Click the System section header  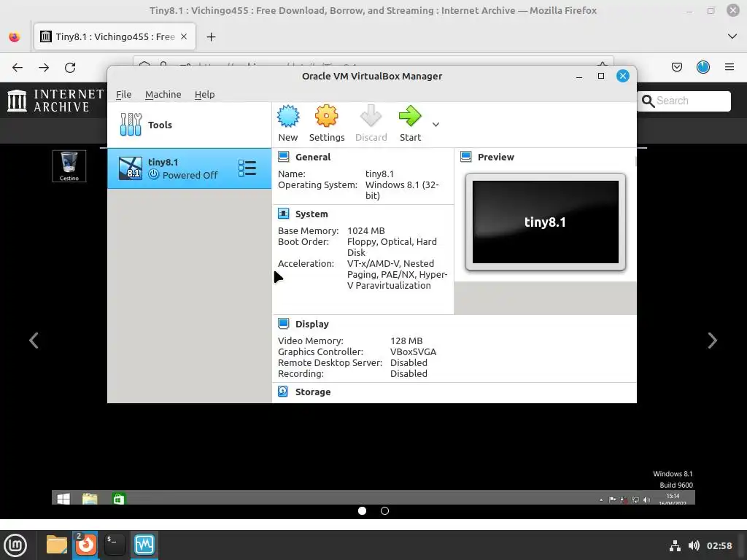311,214
